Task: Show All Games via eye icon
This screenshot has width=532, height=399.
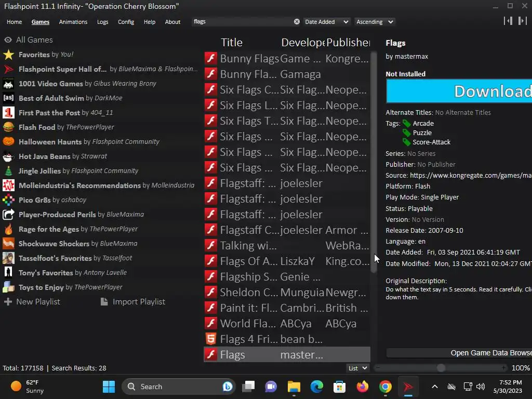Action: click(8, 40)
